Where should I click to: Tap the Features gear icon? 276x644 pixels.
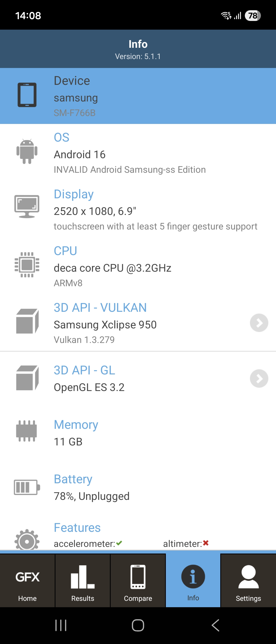point(27,540)
